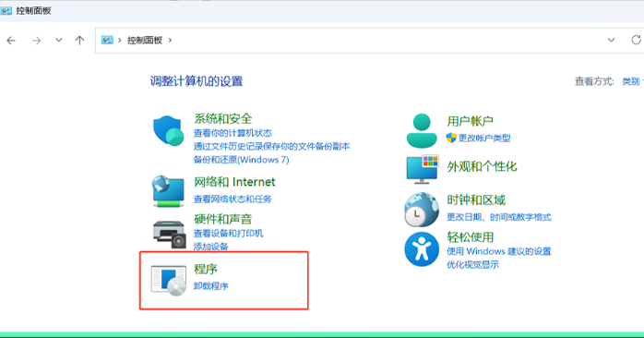Image resolution: width=644 pixels, height=338 pixels.
Task: Open the 硬件和声音 printer icon
Action: (x=169, y=235)
